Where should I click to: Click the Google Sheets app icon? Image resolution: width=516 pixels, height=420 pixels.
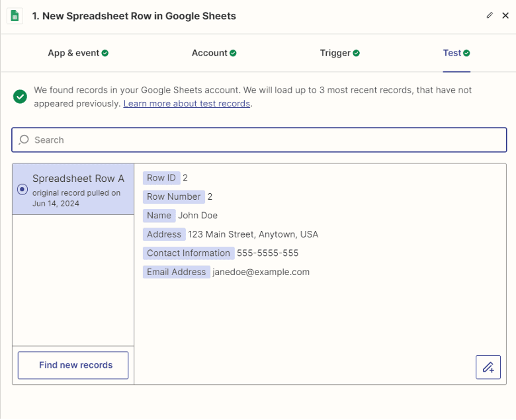15,15
